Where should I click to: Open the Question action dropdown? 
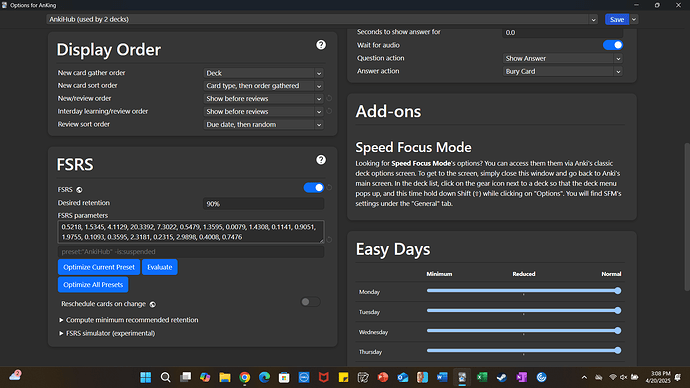click(563, 59)
